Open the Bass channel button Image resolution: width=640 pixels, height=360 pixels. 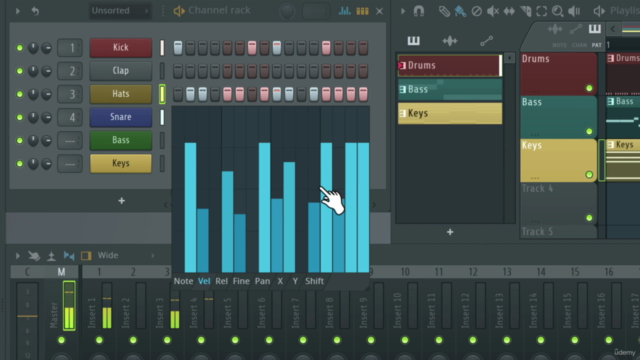tap(121, 140)
